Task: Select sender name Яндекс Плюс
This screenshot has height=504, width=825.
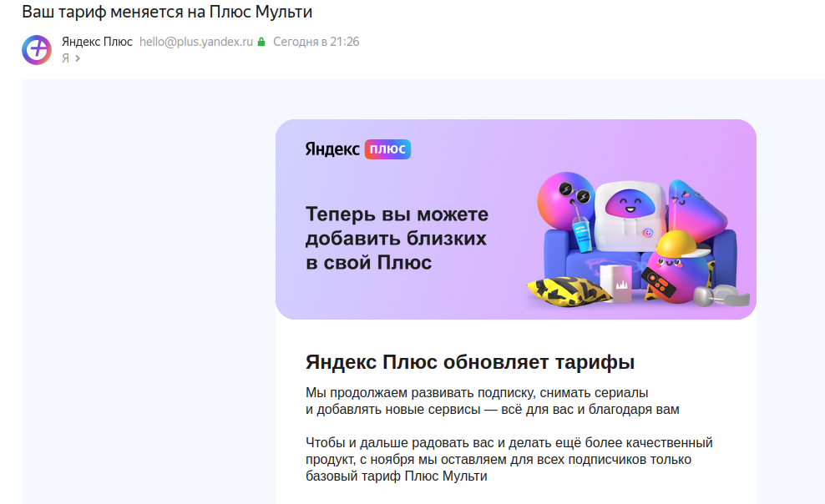Action: (x=97, y=42)
